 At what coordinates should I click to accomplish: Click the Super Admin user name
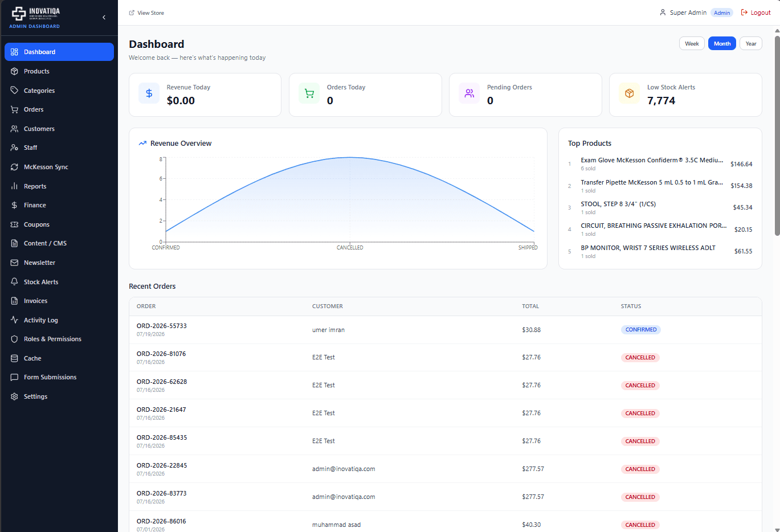688,13
